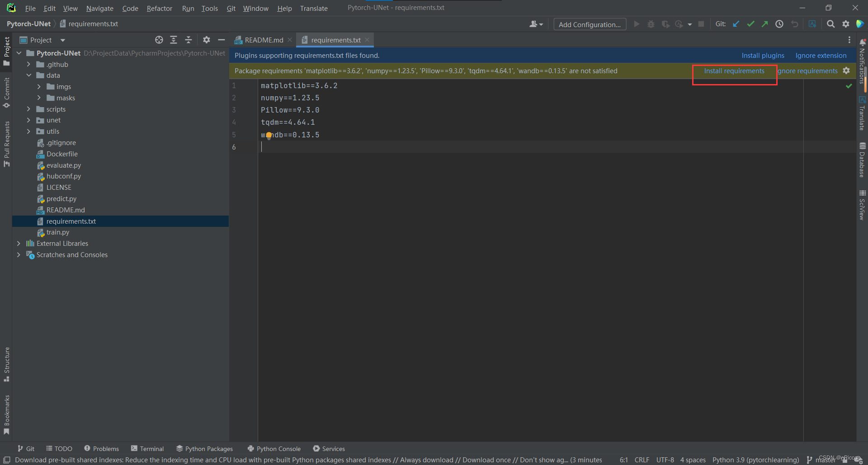Click line 1 matplotlib==3.6.2 in editor
Image resolution: width=868 pixels, height=465 pixels.
pos(299,86)
